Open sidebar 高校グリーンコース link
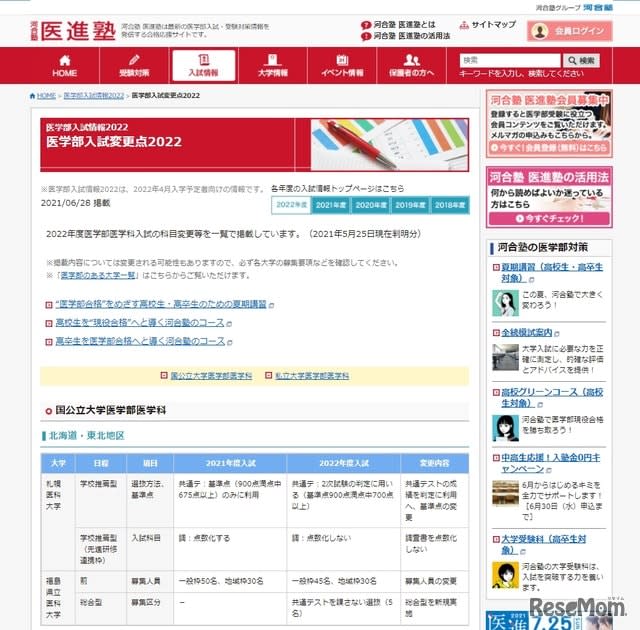Image resolution: width=640 pixels, height=630 pixels. tap(552, 398)
